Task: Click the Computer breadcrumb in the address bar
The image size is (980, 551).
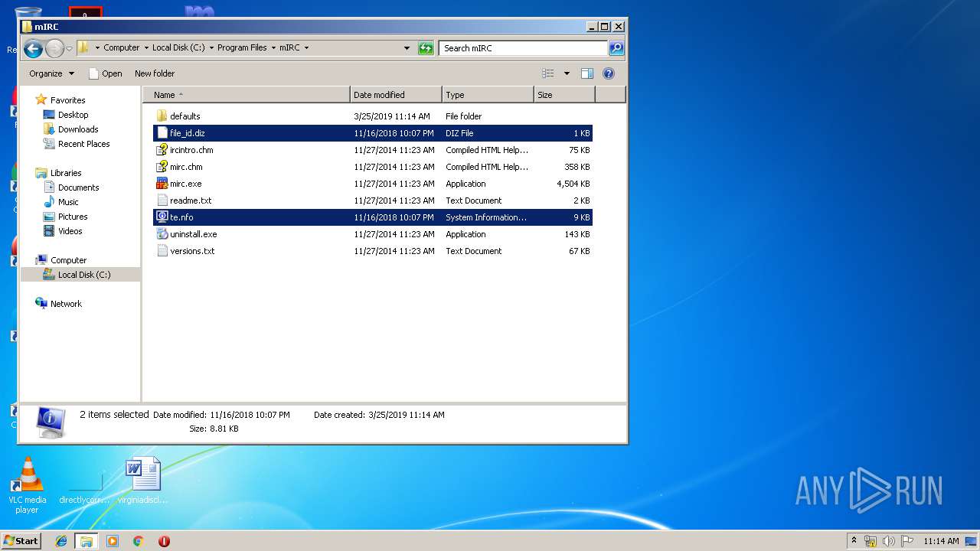Action: click(122, 47)
